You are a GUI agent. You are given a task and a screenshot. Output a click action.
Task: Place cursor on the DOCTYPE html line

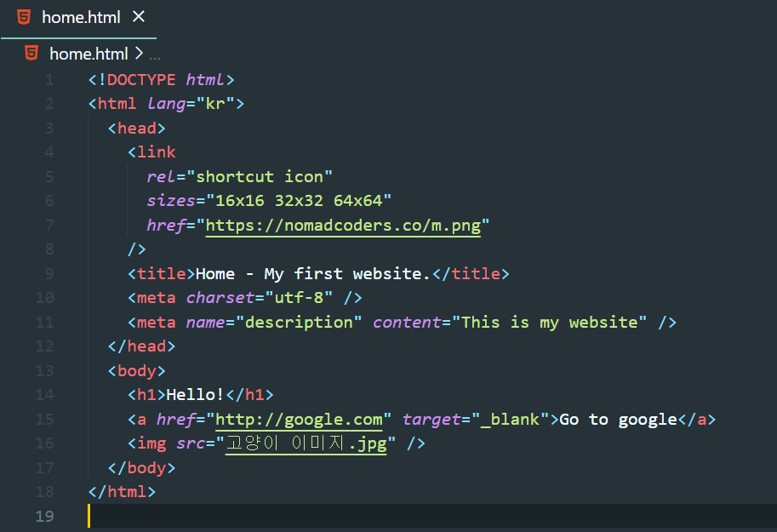pos(161,80)
